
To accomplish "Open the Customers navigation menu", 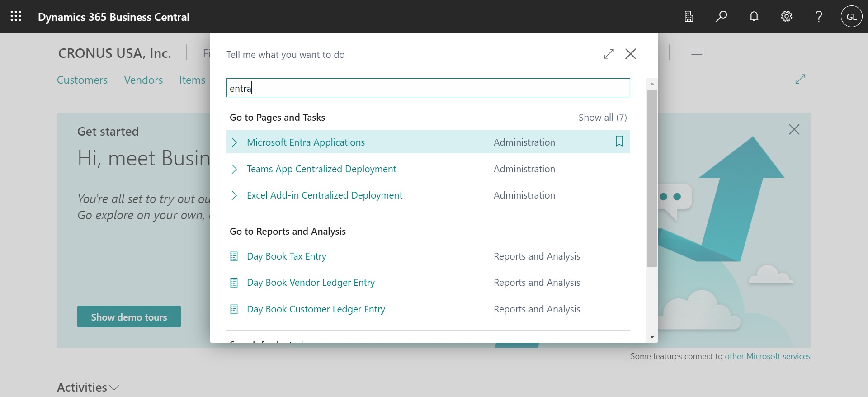I will tap(82, 80).
